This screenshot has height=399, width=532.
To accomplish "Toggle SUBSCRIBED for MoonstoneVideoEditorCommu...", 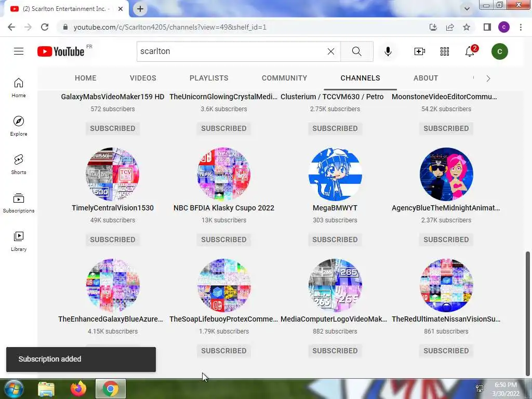I will click(446, 128).
